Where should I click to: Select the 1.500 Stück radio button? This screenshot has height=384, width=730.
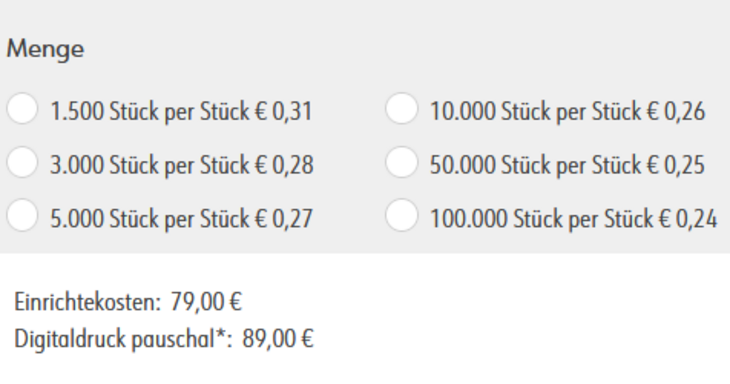[22, 108]
